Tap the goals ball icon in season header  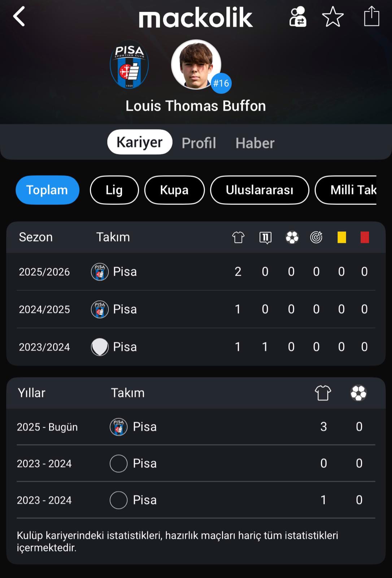292,237
